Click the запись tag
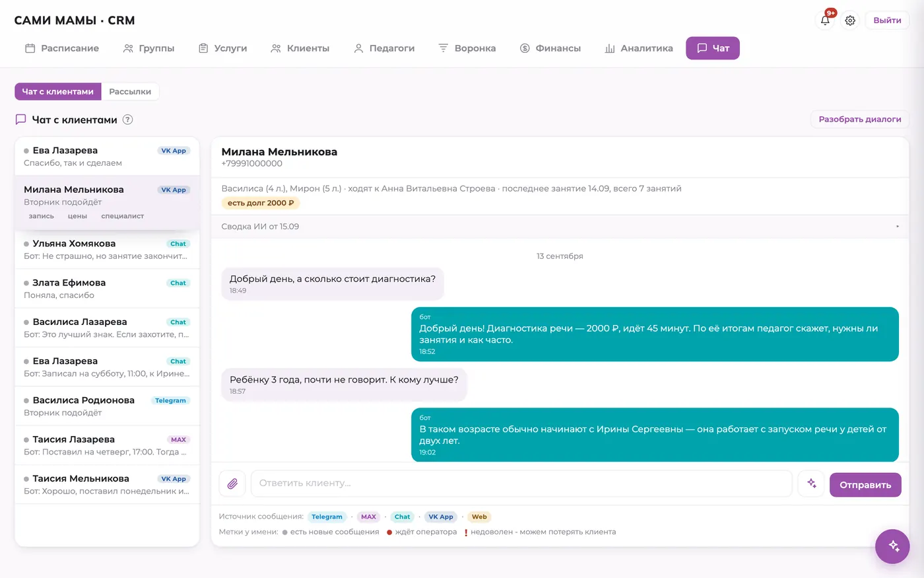This screenshot has width=924, height=578. (x=42, y=216)
